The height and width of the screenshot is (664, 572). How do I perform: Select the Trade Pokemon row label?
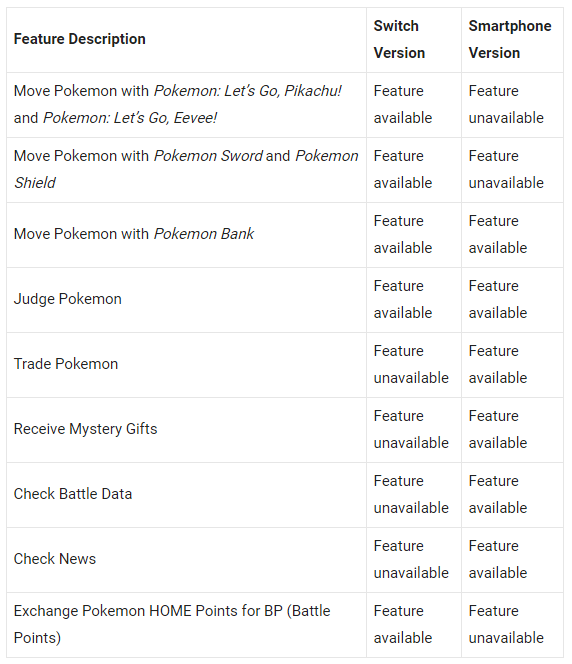tap(66, 364)
